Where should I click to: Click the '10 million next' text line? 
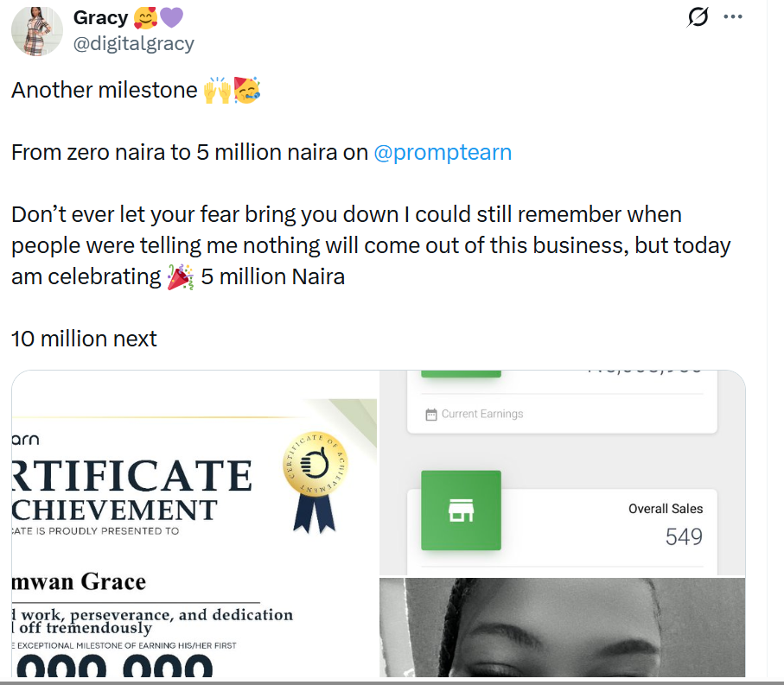84,339
